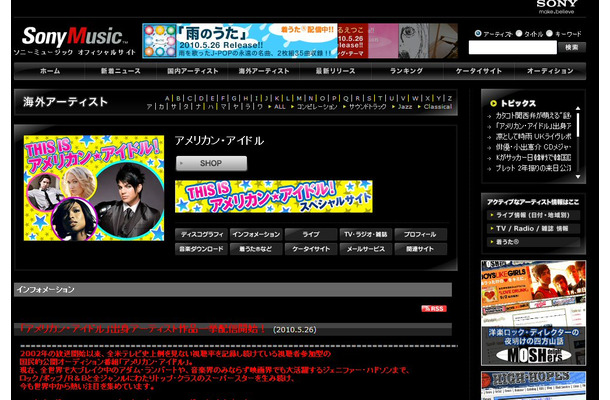Screen dimensions: 610x400
Task: Open ライブ情報 (日付・地域別) link
Action: 533,215
